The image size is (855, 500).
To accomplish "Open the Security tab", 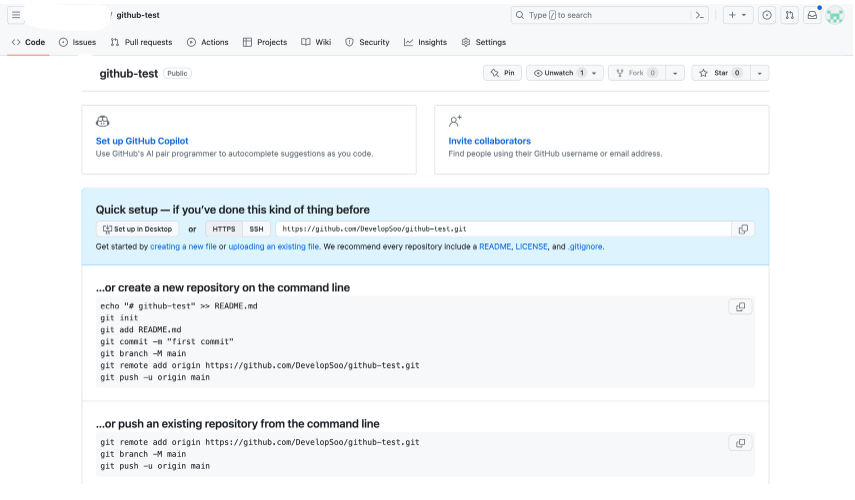I will pos(367,42).
